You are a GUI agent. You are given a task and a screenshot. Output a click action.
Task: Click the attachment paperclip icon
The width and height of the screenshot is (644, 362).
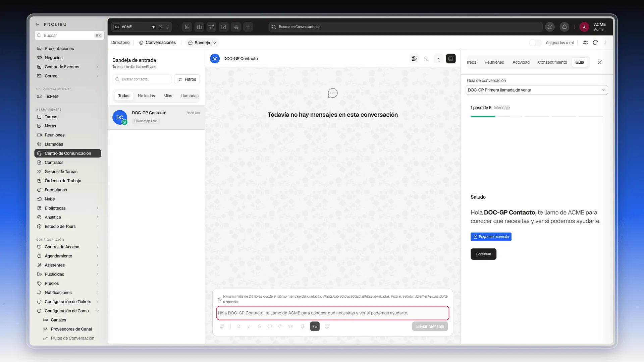click(222, 326)
